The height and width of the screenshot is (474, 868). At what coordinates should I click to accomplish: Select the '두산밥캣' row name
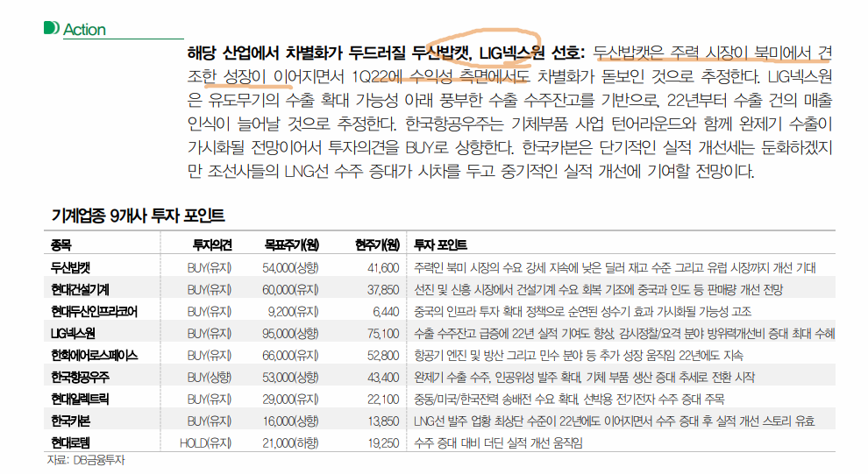(70, 268)
